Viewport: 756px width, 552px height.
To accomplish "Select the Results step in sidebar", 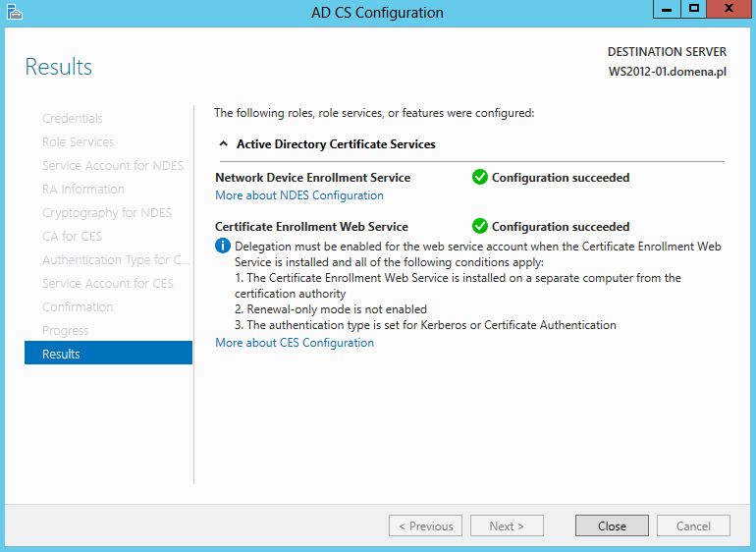I will click(x=108, y=354).
